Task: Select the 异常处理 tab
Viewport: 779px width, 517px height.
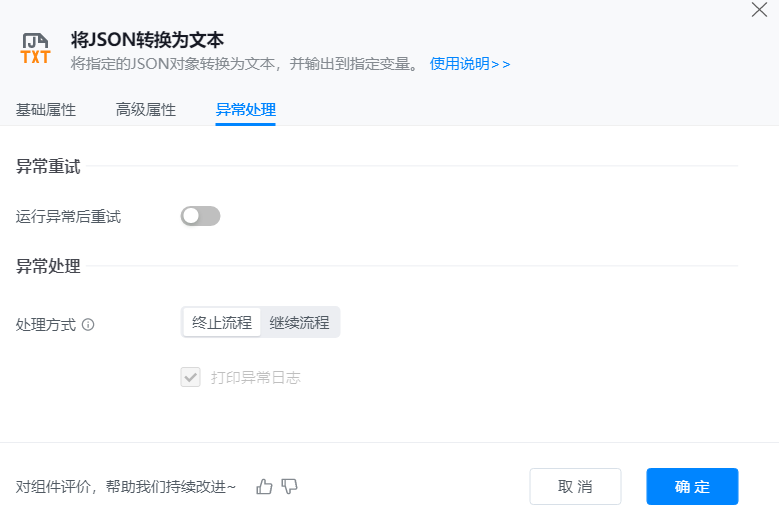Action: (246, 110)
